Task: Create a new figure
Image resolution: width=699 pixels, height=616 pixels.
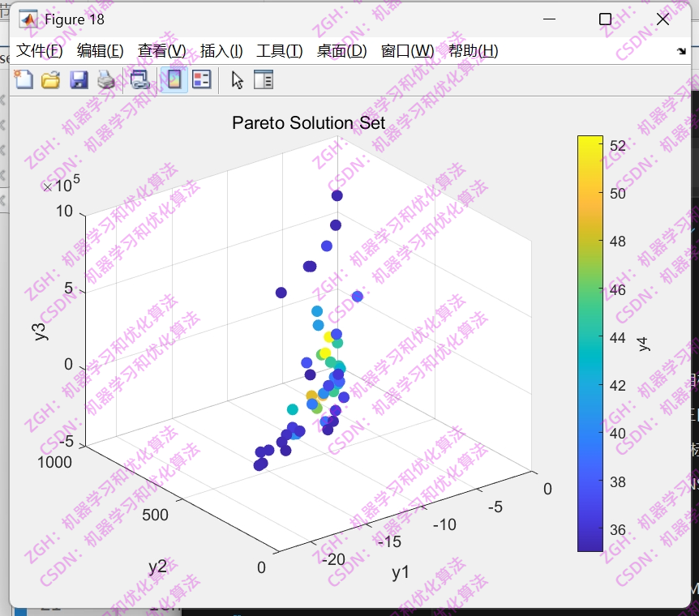Action: tap(24, 79)
